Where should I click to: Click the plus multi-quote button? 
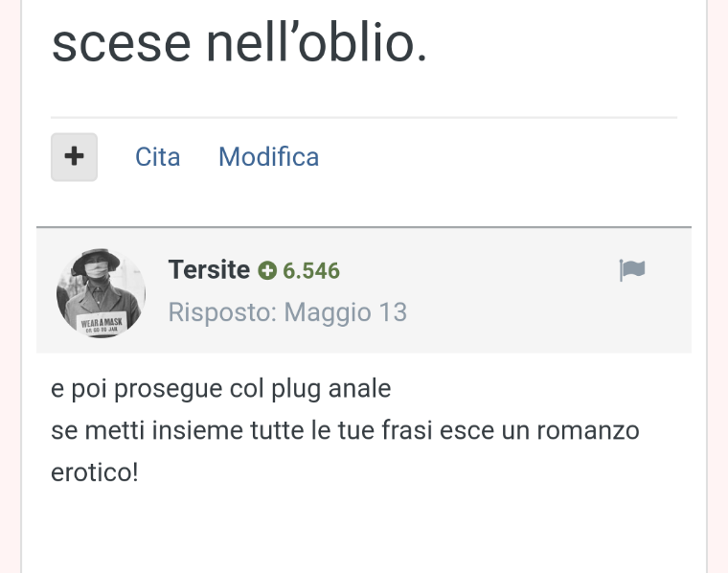(x=74, y=157)
